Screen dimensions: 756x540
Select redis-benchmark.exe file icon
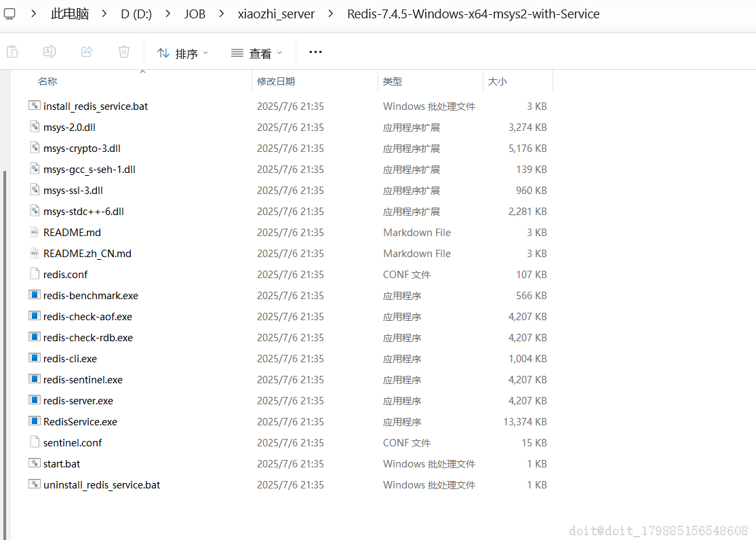(34, 294)
